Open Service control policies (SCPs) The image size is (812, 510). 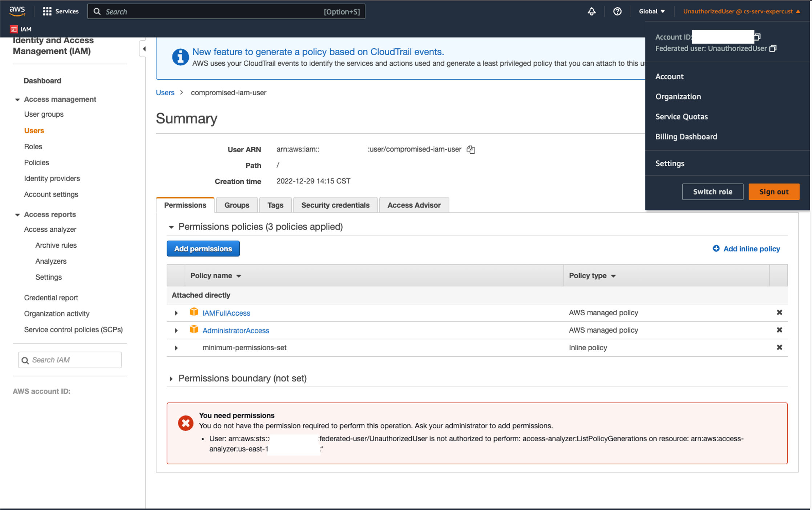pyautogui.click(x=73, y=329)
